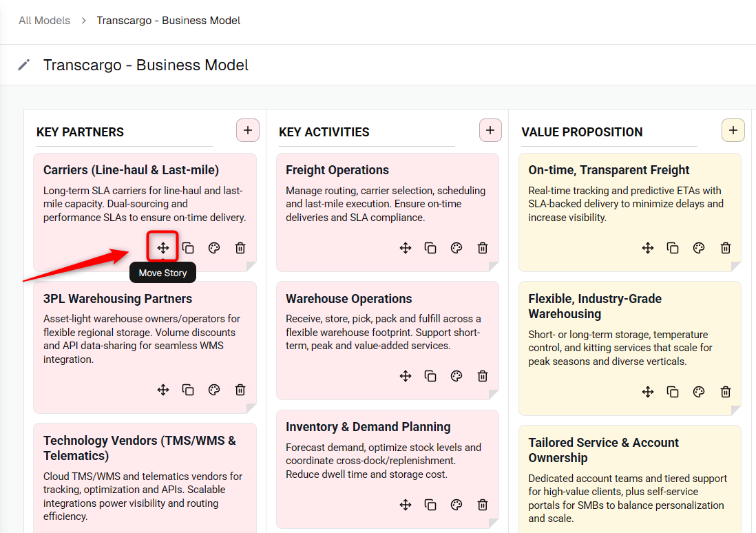This screenshot has height=533, width=756.
Task: Open the Inventory & Demand Planning card title
Action: click(x=368, y=427)
